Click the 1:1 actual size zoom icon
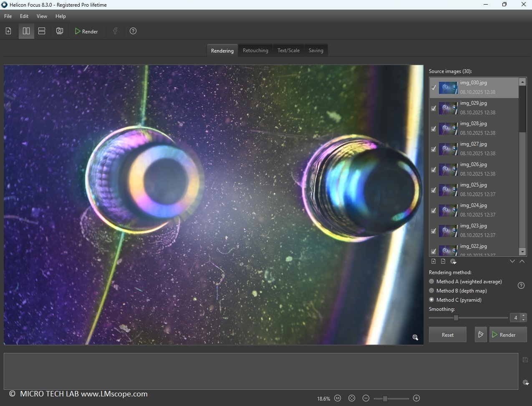Viewport: 532px width, 406px height. (338, 398)
